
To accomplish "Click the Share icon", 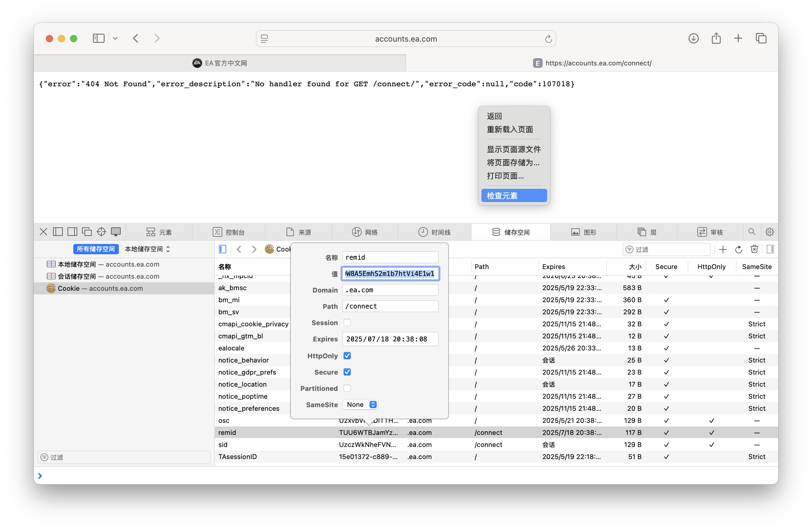I will tap(716, 38).
